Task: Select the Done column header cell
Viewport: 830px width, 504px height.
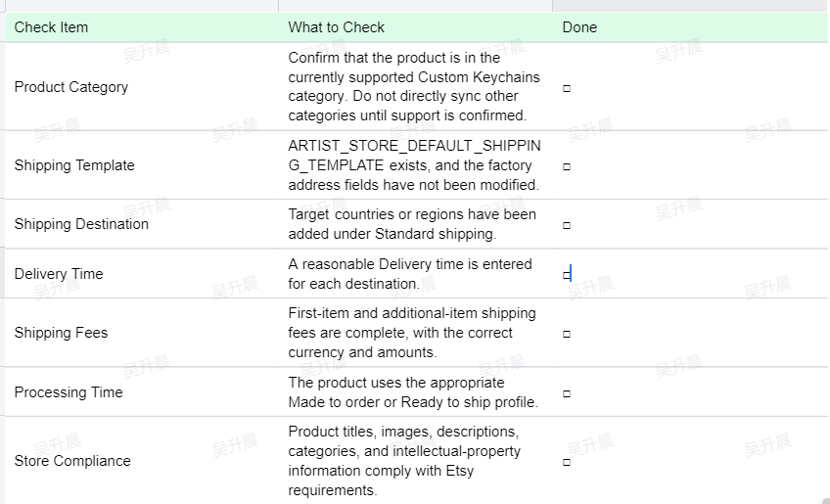Action: point(690,27)
